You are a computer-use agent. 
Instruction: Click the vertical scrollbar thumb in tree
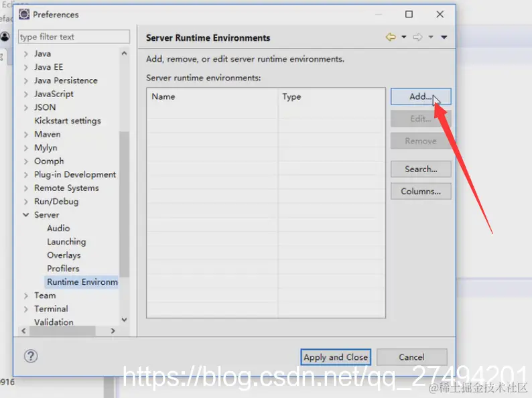click(x=124, y=204)
